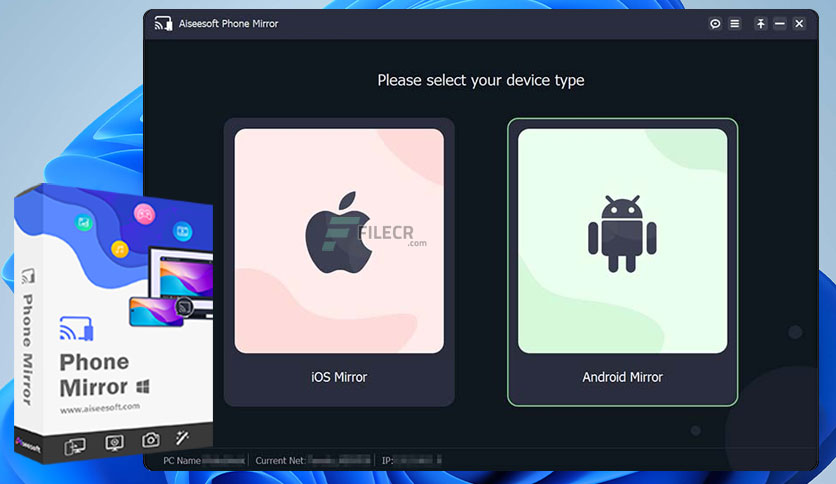Click the magic wand icon on product box
Image resolution: width=836 pixels, height=484 pixels.
tap(182, 437)
